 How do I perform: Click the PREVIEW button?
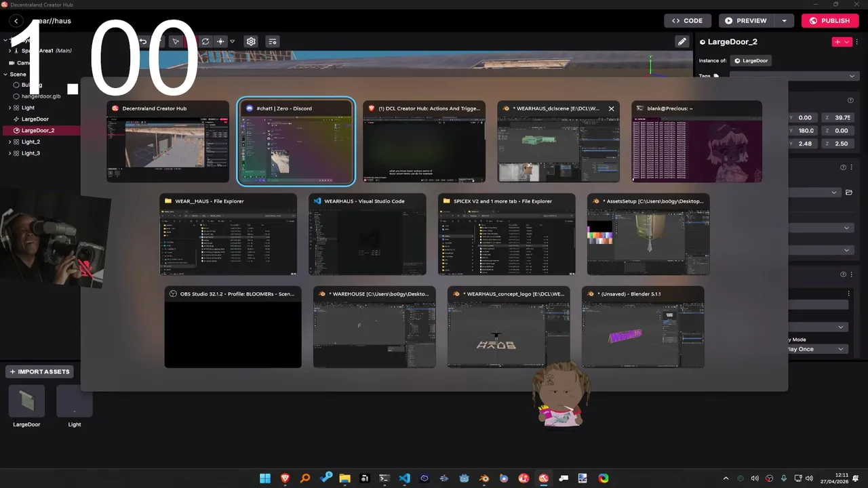click(x=746, y=21)
